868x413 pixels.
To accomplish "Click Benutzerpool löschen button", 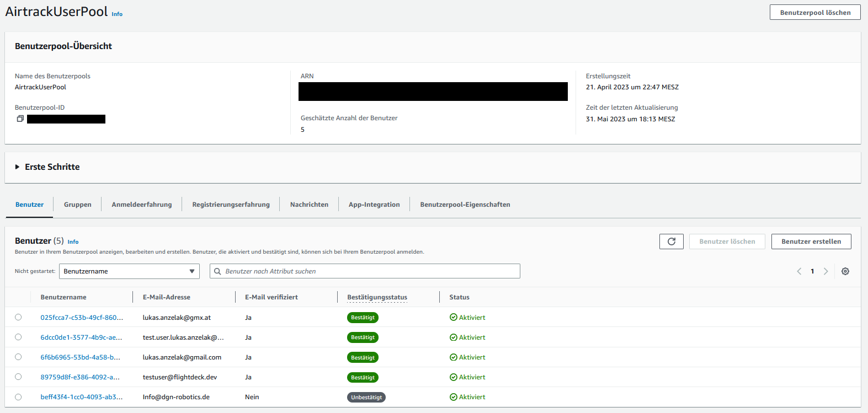I will point(815,13).
